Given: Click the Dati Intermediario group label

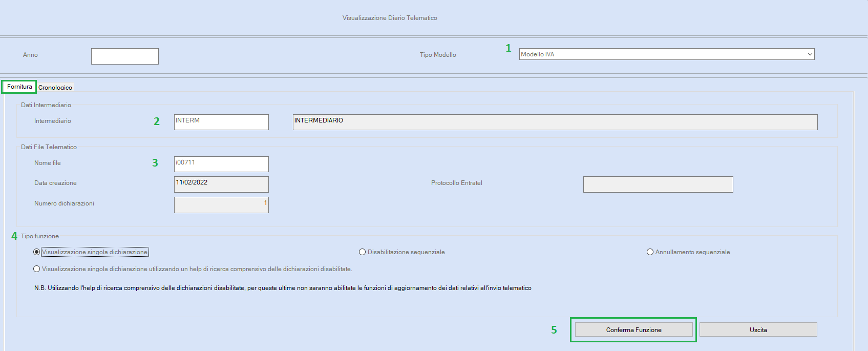Looking at the screenshot, I should click(x=46, y=105).
